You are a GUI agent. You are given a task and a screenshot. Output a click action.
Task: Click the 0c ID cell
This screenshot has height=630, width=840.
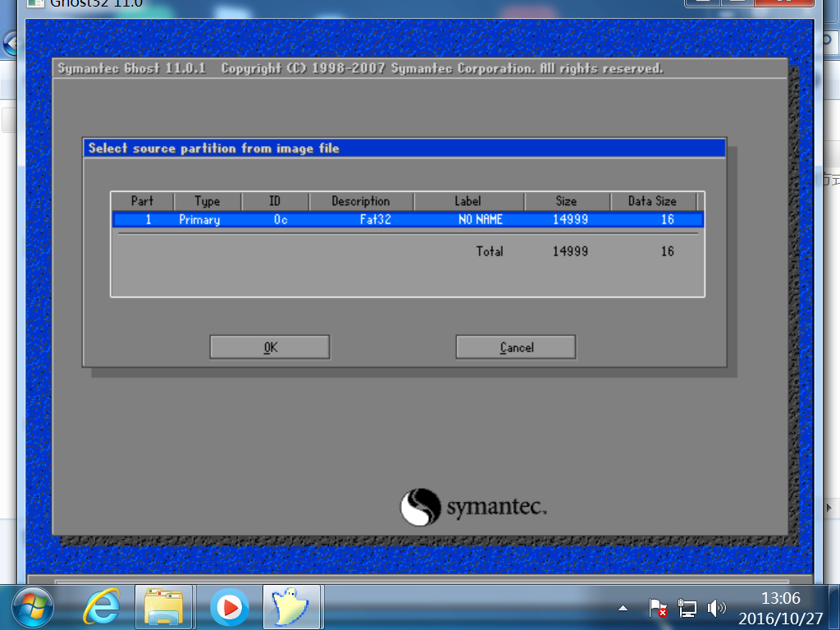tap(281, 220)
